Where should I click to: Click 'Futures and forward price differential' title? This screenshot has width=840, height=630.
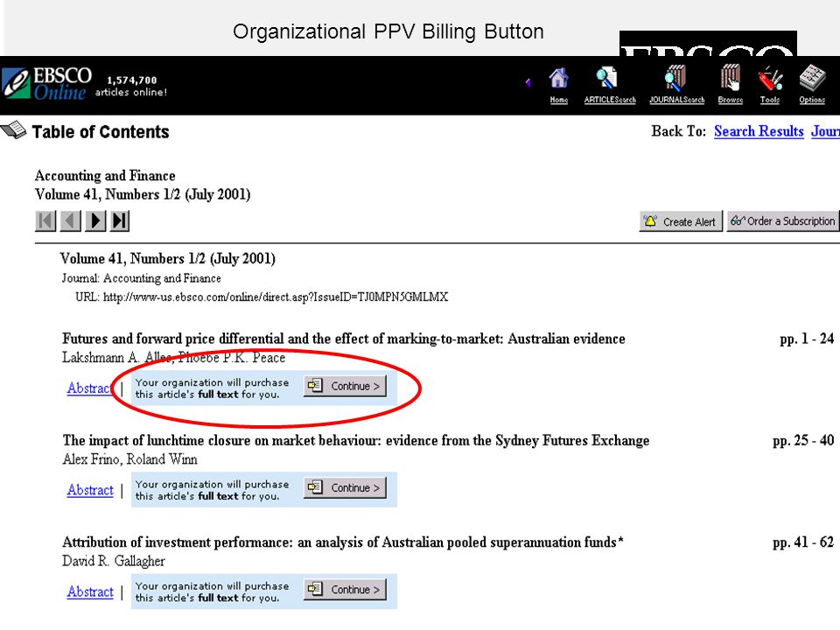(x=343, y=339)
